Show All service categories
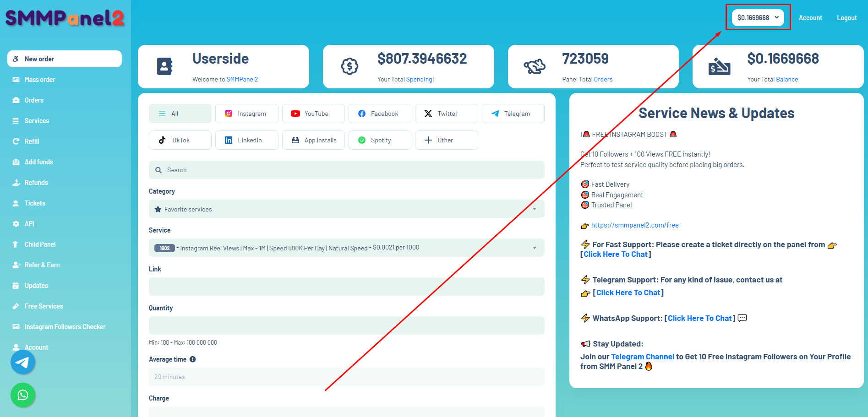Image resolution: width=868 pixels, height=417 pixels. (180, 114)
